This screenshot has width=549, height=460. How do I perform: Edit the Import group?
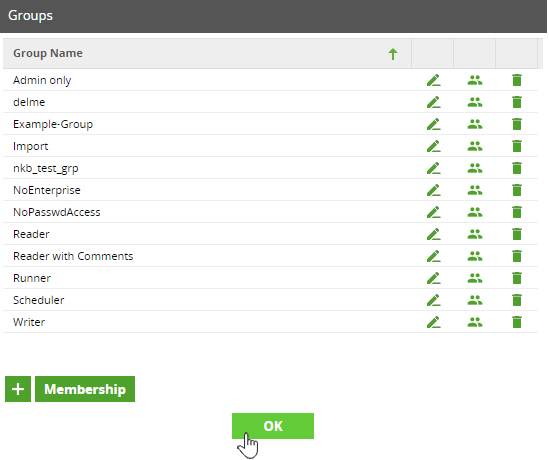(x=433, y=146)
